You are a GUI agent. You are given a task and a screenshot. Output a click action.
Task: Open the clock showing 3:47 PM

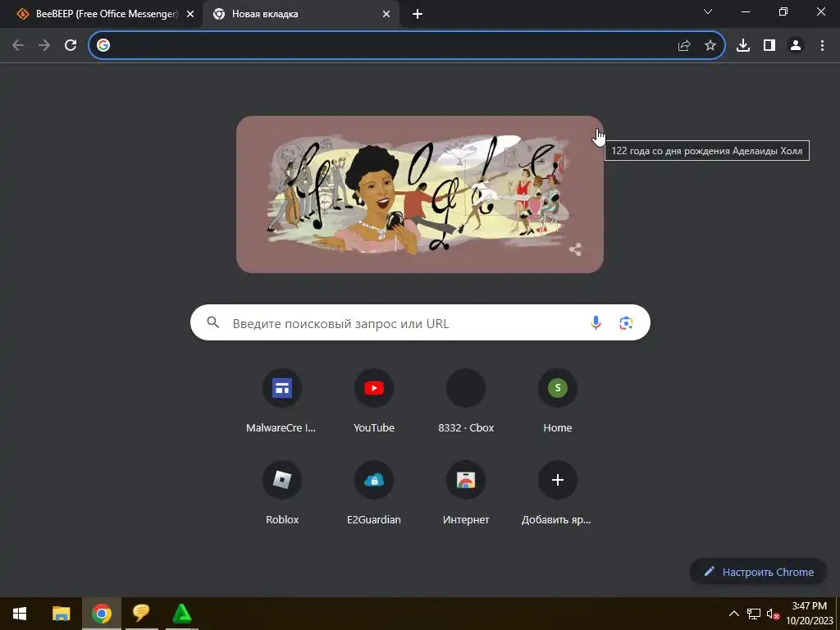click(x=809, y=614)
